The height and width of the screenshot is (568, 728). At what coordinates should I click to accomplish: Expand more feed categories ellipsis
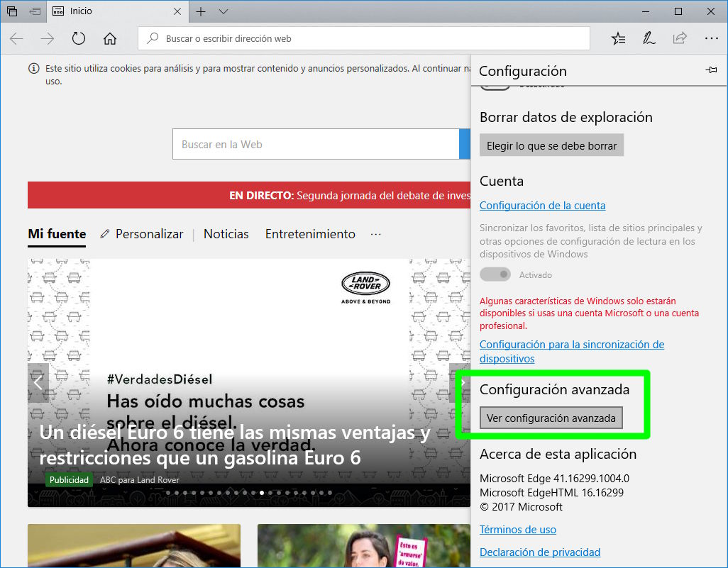pyautogui.click(x=376, y=234)
